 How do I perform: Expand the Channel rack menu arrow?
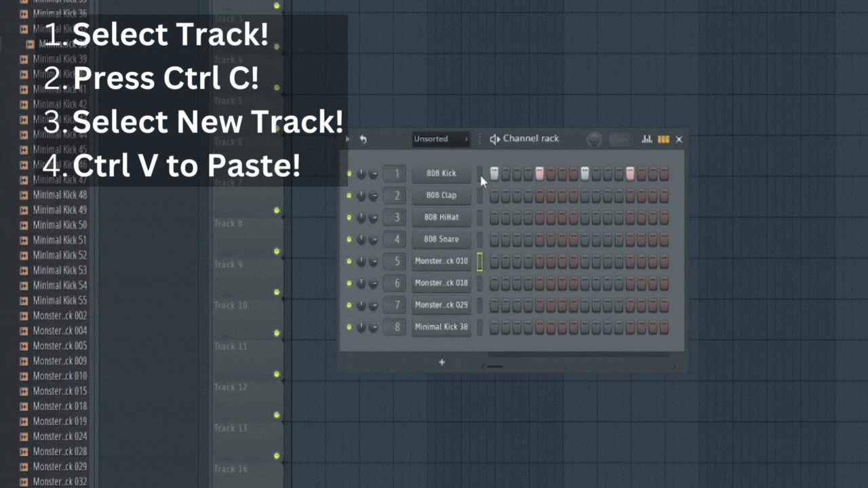tap(348, 140)
